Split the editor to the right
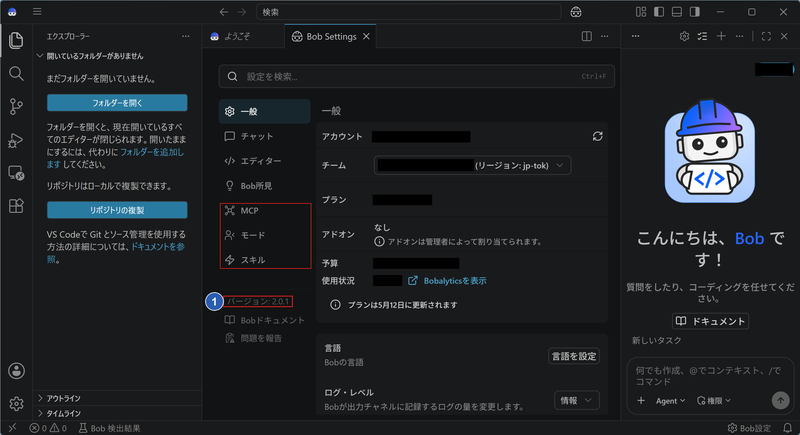The width and height of the screenshot is (800, 435). (587, 36)
